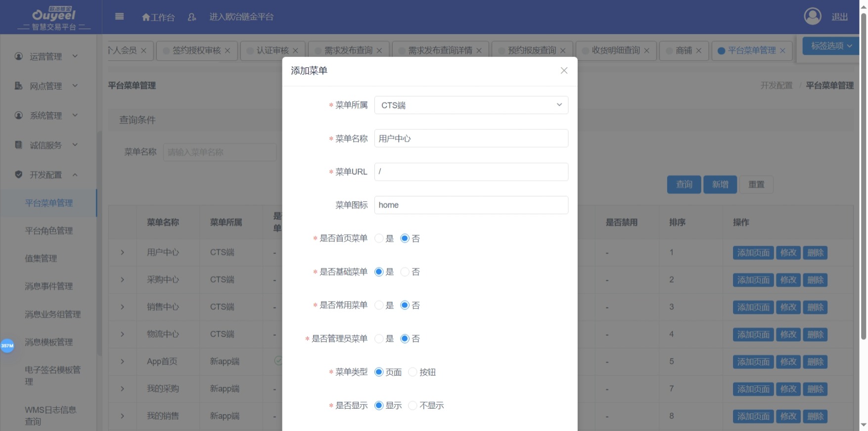This screenshot has height=431, width=868.
Task: Expand the 用户中心 table row
Action: click(122, 253)
